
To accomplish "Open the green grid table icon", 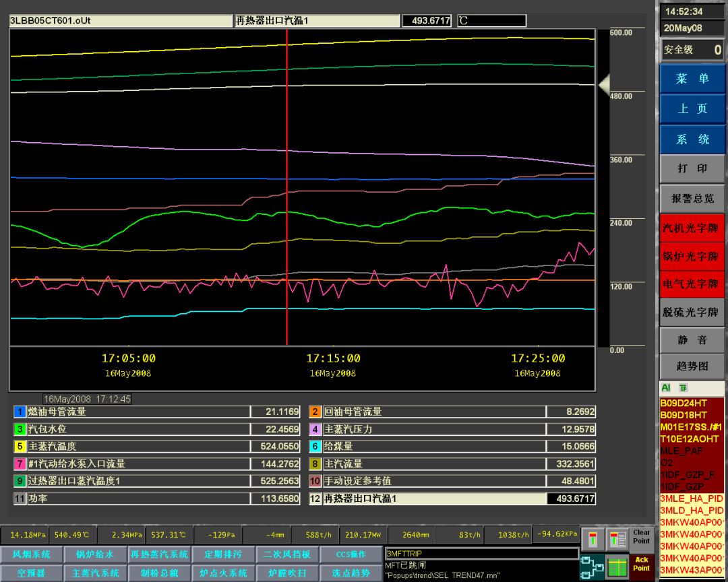I will (x=617, y=568).
